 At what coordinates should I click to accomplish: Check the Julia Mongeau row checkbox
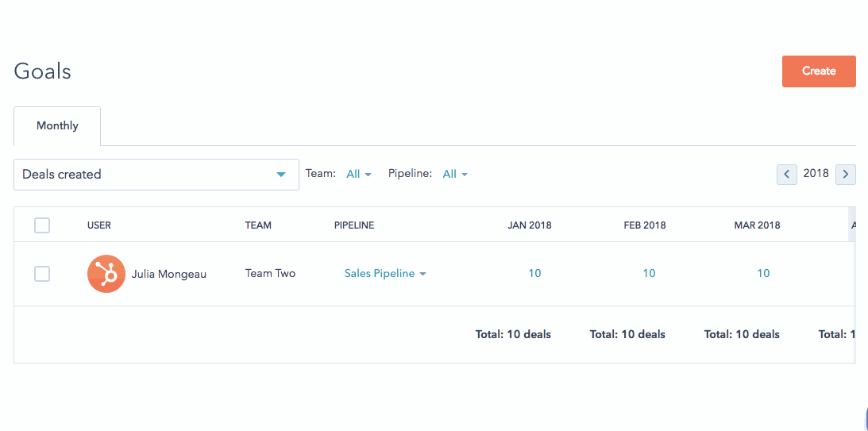coord(42,273)
